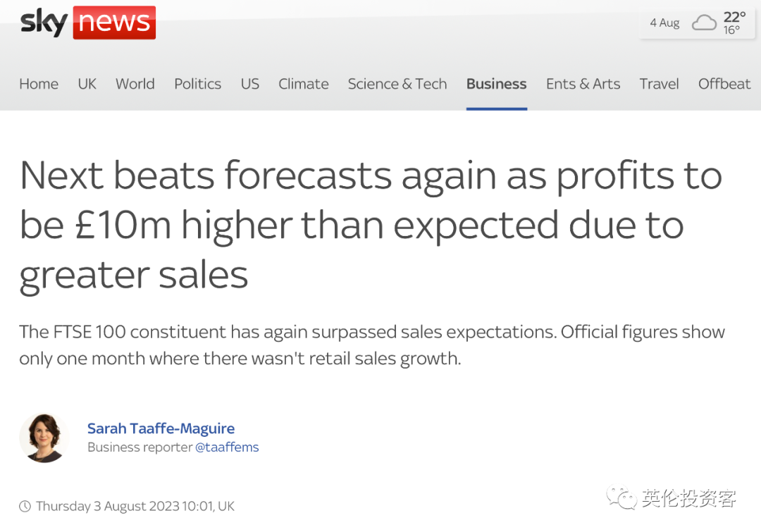761x532 pixels.
Task: Click the cloudy weather icon
Action: coord(704,23)
